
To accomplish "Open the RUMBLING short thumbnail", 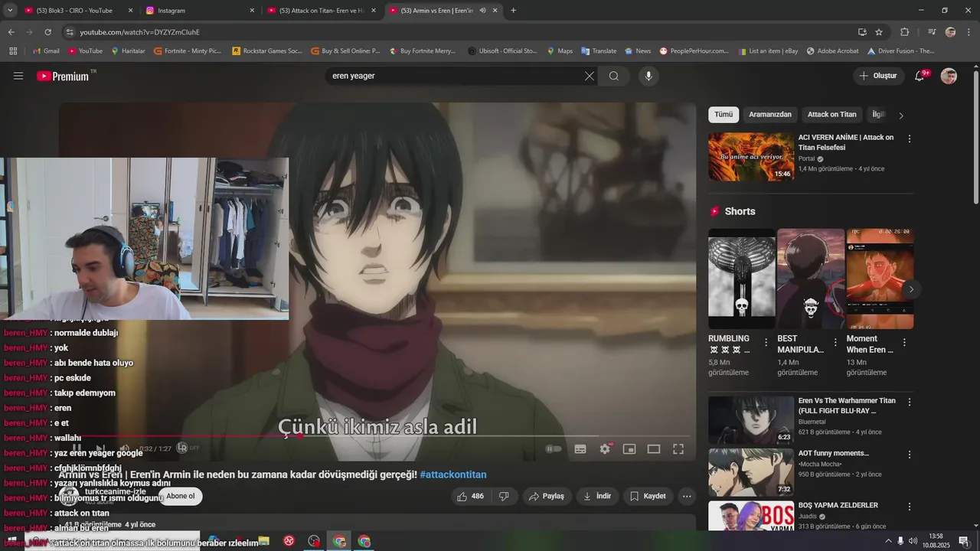I will [742, 279].
